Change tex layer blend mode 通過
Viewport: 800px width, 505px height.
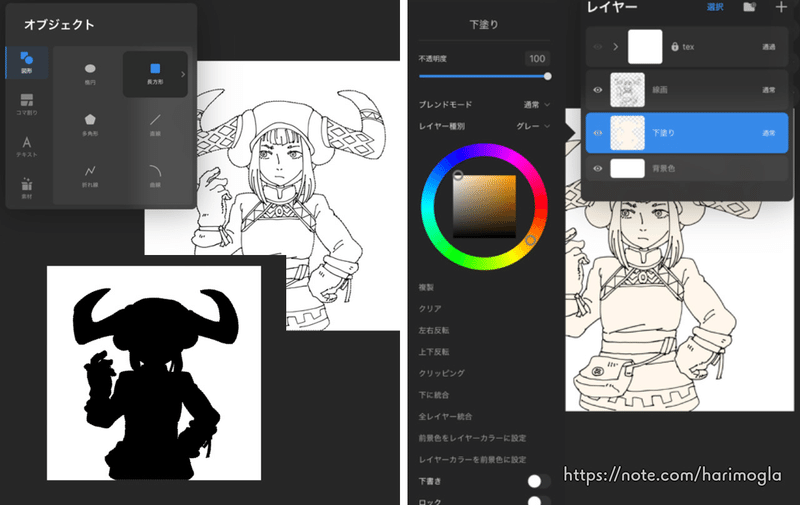click(x=769, y=47)
